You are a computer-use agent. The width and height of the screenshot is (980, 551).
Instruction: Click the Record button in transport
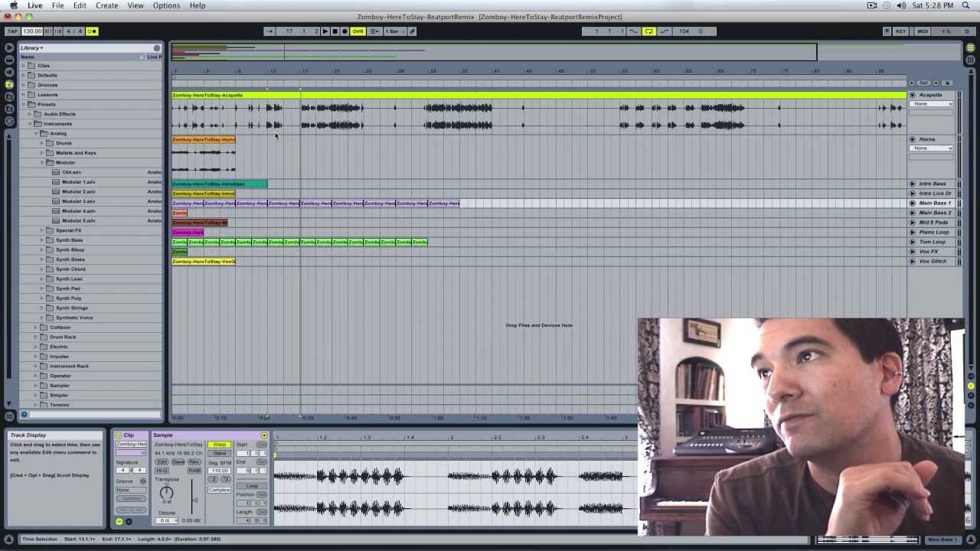tap(345, 31)
